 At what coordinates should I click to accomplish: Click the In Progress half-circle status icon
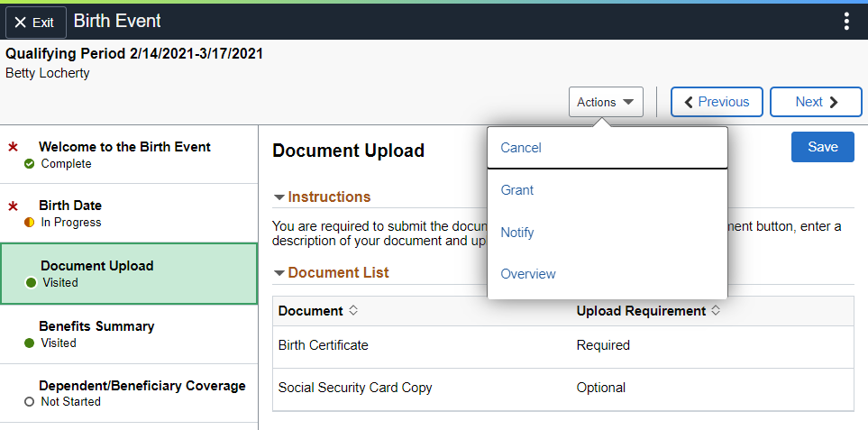30,223
